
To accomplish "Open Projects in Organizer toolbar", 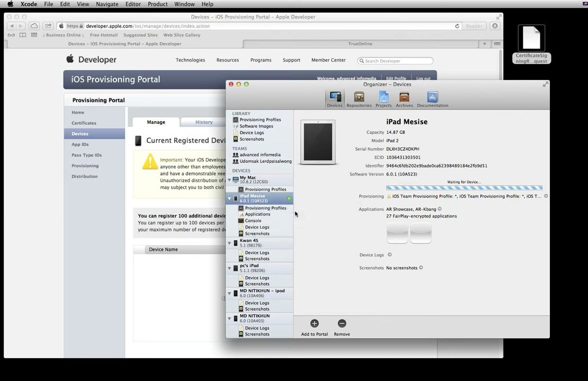I will point(383,99).
